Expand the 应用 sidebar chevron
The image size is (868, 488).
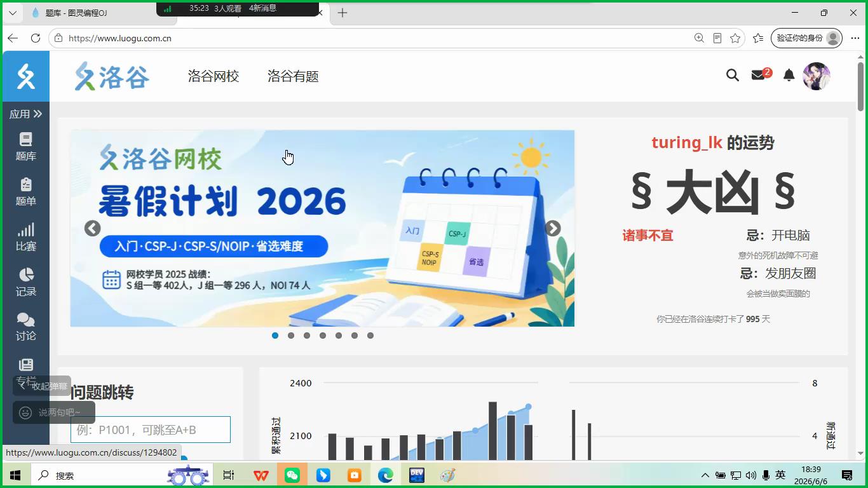coord(37,114)
